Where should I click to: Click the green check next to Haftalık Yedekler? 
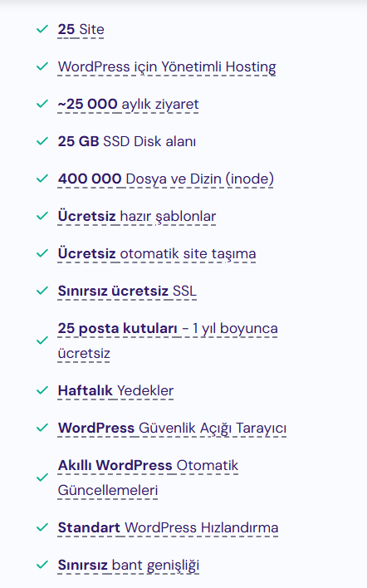[x=42, y=390]
